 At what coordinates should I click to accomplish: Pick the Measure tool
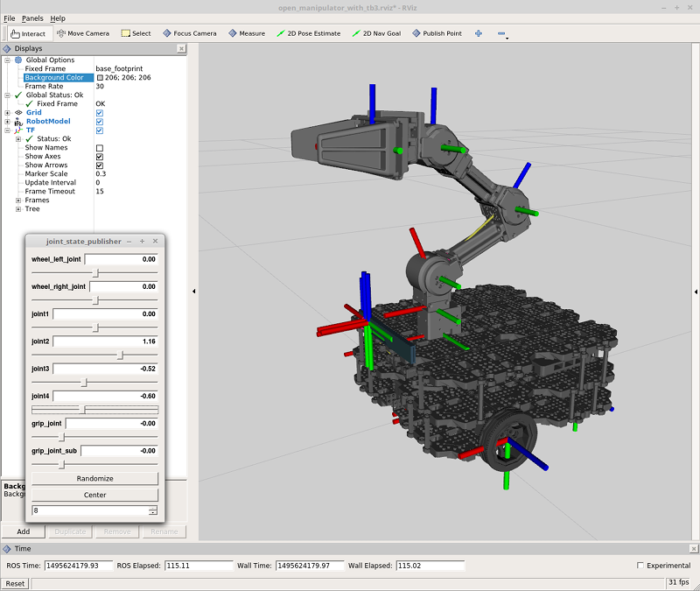[x=247, y=33]
